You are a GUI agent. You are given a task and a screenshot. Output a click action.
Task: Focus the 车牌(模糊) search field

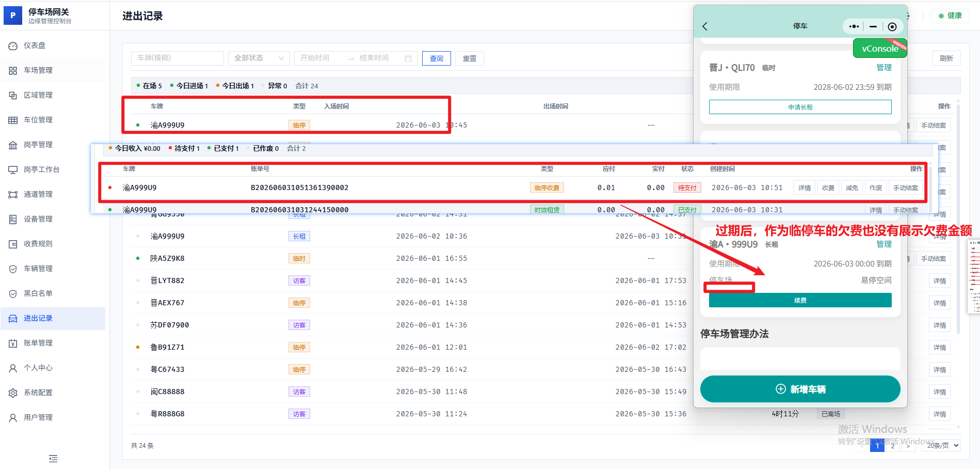[x=178, y=58]
